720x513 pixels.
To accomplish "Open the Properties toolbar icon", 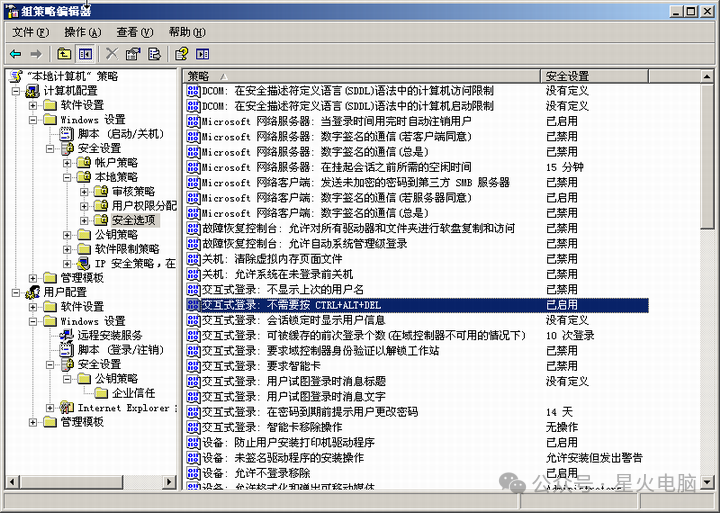I will tap(133, 54).
